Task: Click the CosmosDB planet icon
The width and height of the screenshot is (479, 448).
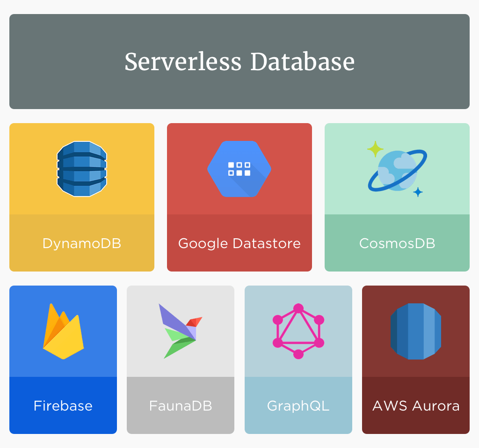Action: pyautogui.click(x=397, y=169)
